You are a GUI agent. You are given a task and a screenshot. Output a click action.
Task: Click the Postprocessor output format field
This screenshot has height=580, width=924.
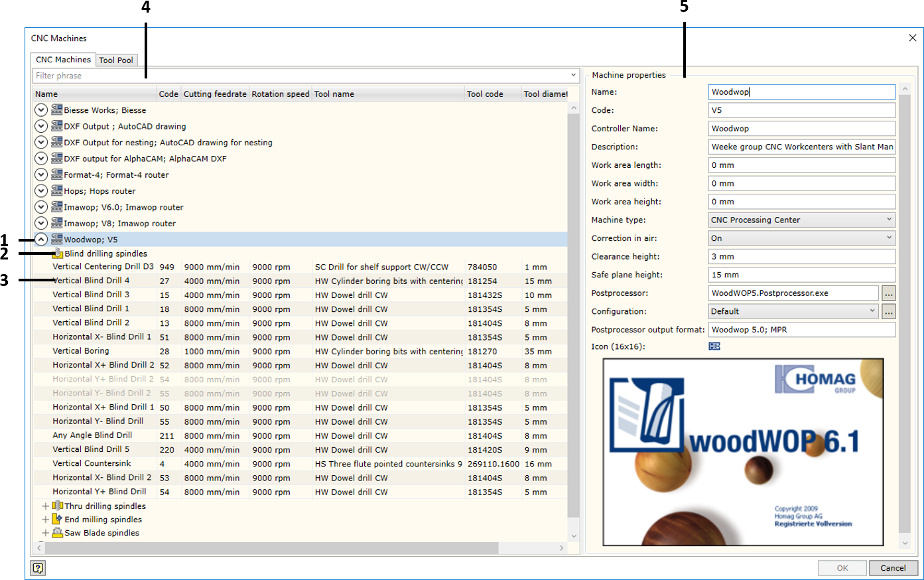(x=801, y=329)
